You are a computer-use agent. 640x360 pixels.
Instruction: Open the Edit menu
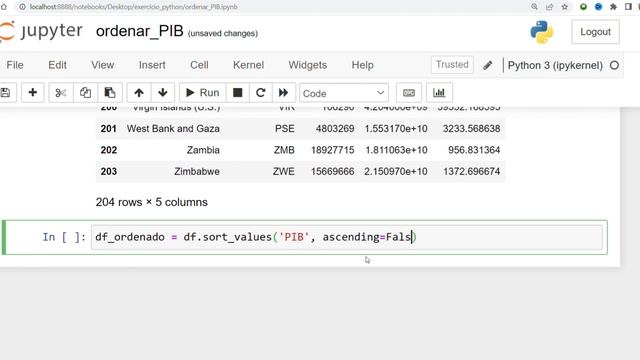[x=58, y=65]
